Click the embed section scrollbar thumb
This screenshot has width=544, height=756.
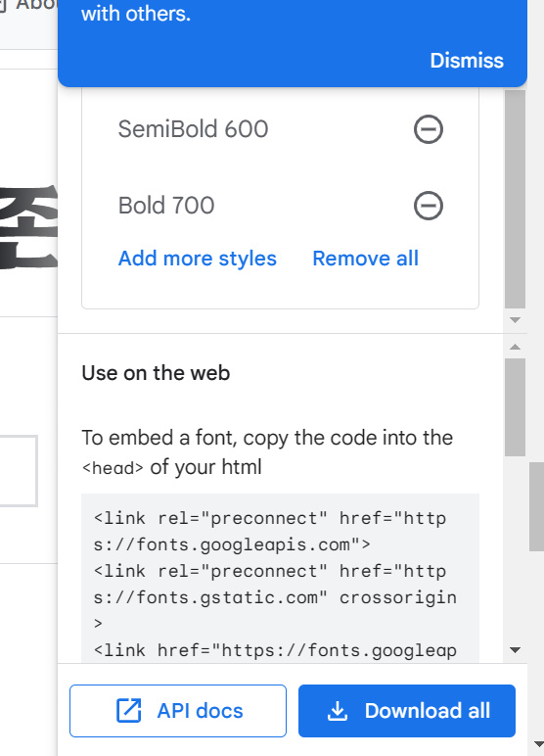point(515,407)
